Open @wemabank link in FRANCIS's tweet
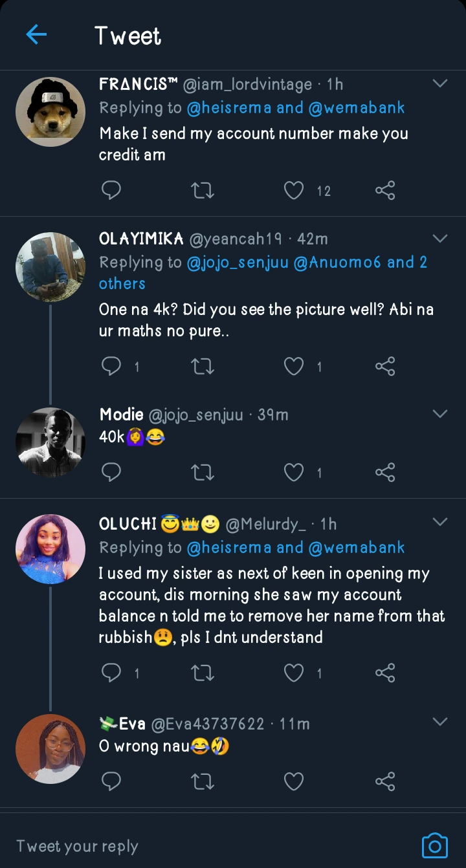 coord(357,108)
